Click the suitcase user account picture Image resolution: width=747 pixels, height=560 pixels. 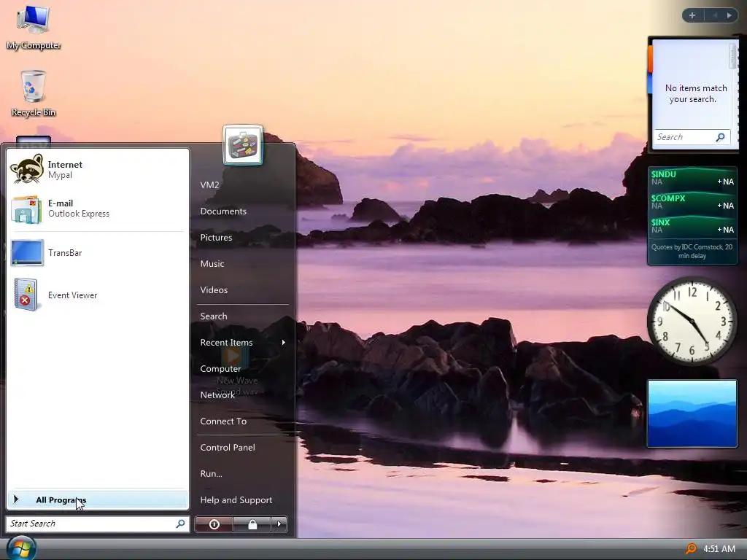pos(243,145)
